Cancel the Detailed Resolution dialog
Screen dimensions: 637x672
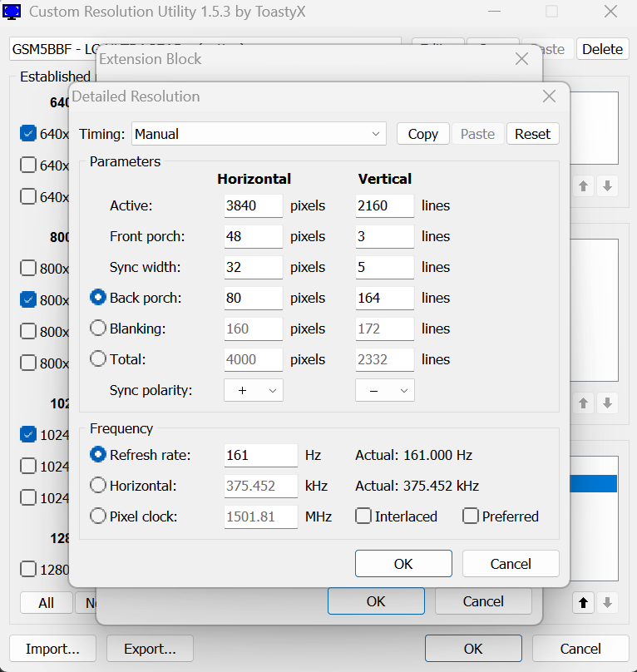(511, 564)
